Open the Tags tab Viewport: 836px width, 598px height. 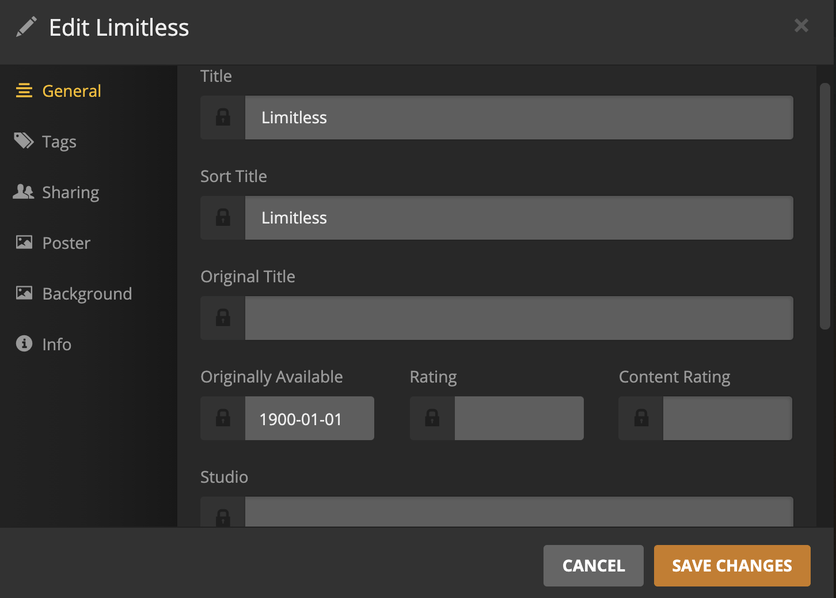pos(59,142)
